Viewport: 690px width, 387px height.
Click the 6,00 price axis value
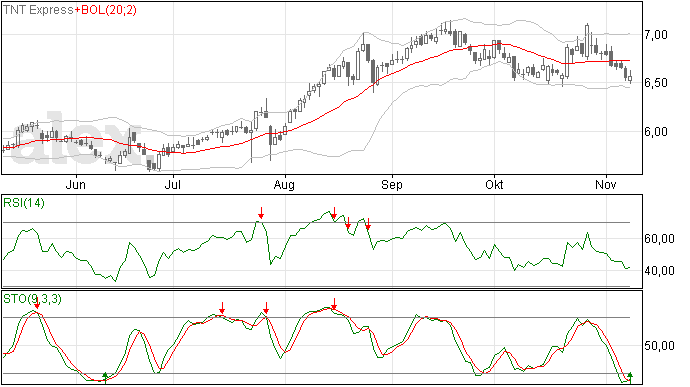click(656, 132)
